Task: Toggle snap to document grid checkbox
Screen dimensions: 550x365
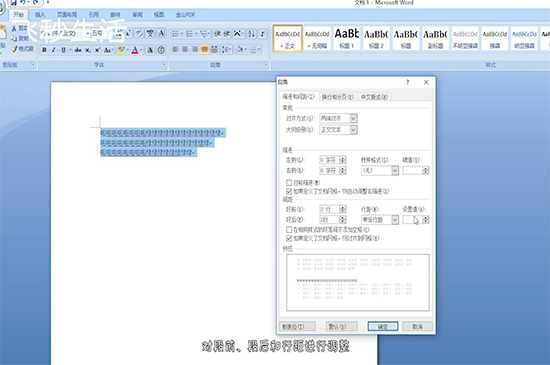Action: [x=289, y=238]
